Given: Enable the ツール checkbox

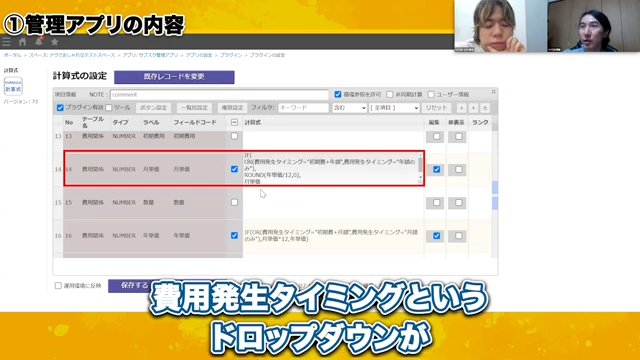Looking at the screenshot, I should coord(109,108).
